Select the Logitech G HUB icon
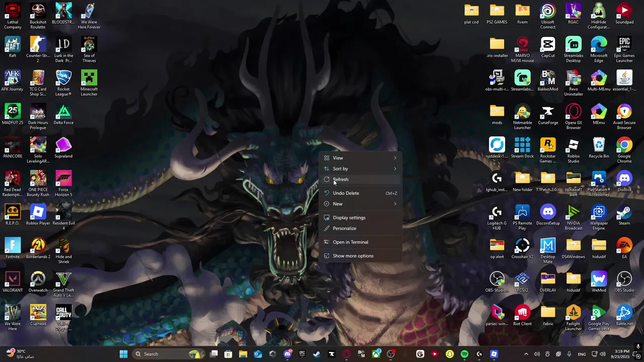The width and height of the screenshot is (644, 362). [x=497, y=217]
